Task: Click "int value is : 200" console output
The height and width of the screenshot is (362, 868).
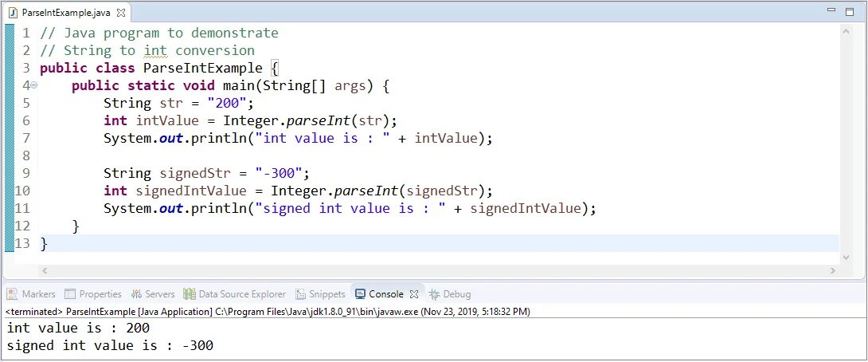Action: (x=78, y=328)
